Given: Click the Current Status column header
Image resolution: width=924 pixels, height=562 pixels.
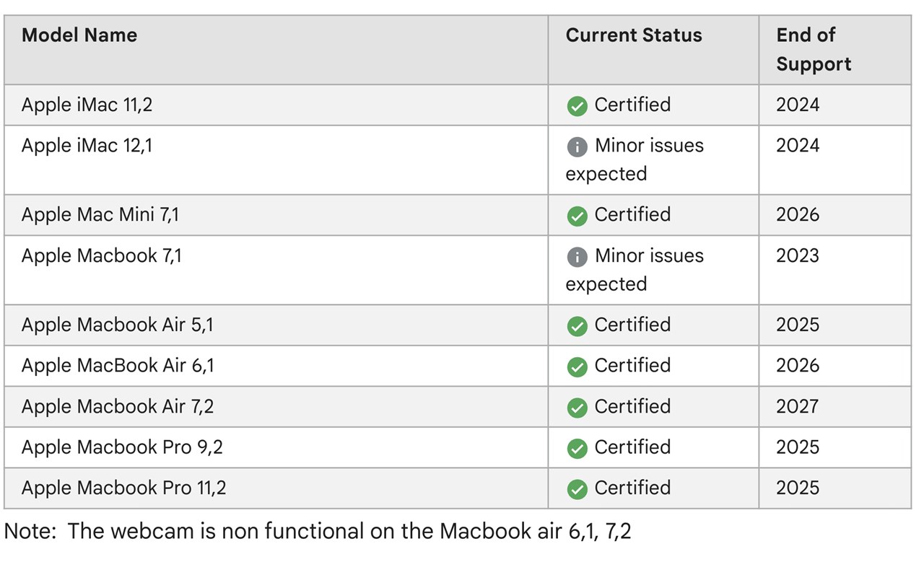Looking at the screenshot, I should [x=633, y=35].
